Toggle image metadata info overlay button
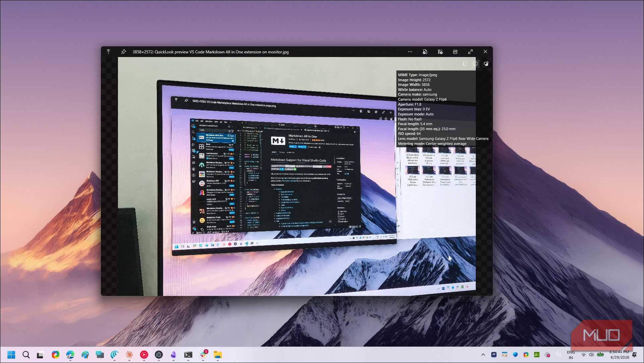The image size is (644, 363). point(475,64)
